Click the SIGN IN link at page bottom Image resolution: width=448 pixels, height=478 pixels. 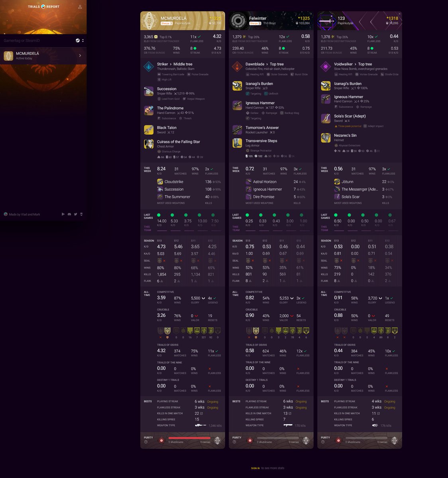[x=255, y=468]
